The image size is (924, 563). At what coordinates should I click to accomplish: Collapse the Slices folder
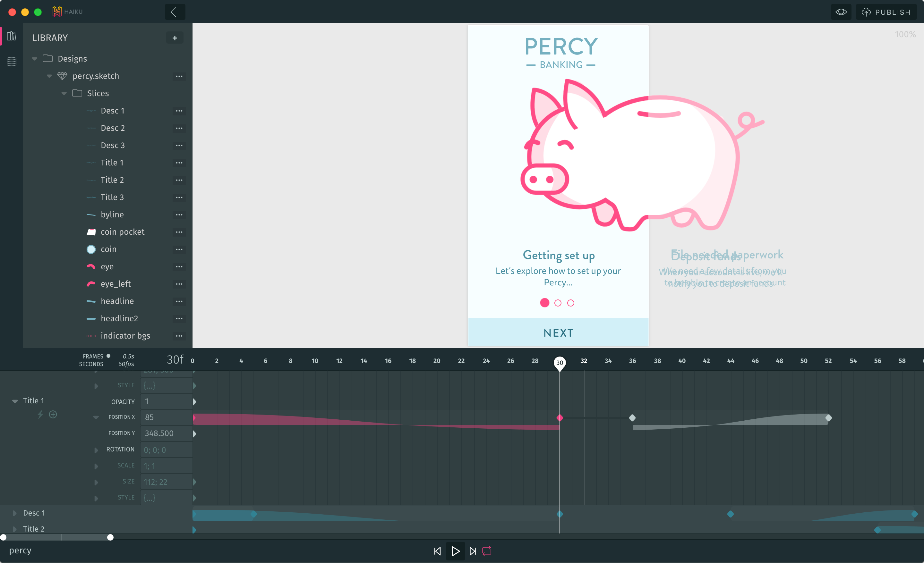point(64,93)
